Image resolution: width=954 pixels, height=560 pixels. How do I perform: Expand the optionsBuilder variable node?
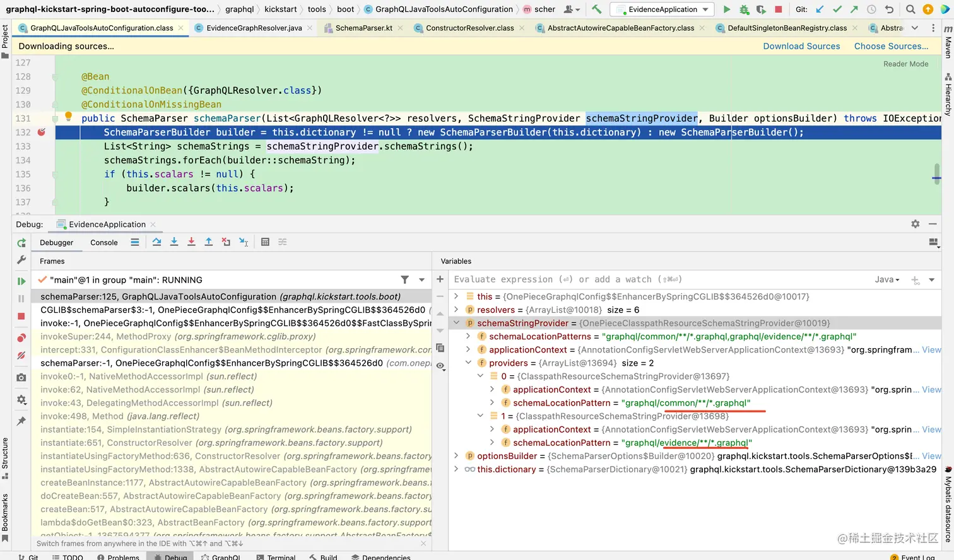pyautogui.click(x=456, y=456)
